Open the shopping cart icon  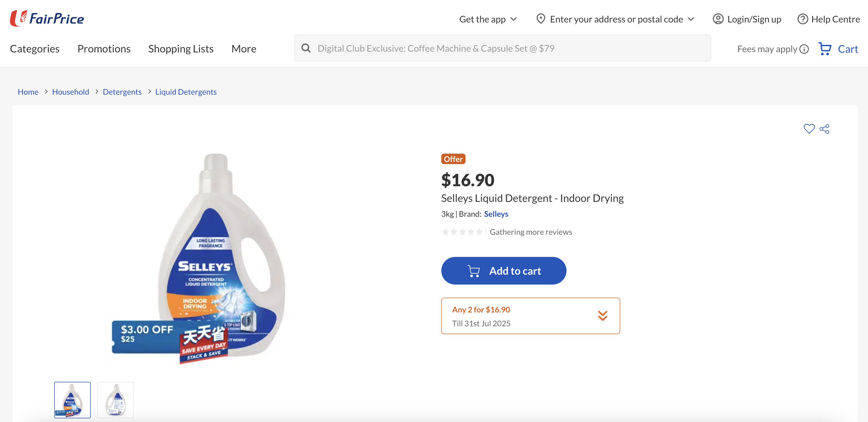click(x=825, y=49)
